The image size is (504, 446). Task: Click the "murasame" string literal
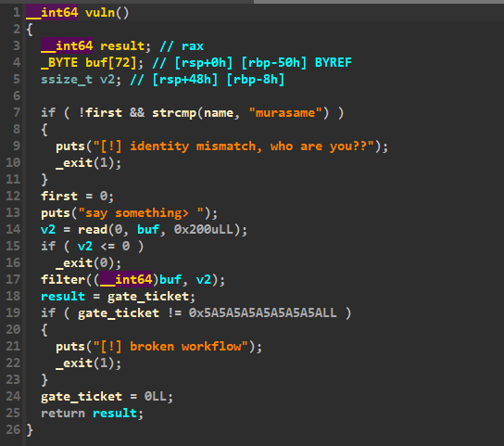pos(285,112)
